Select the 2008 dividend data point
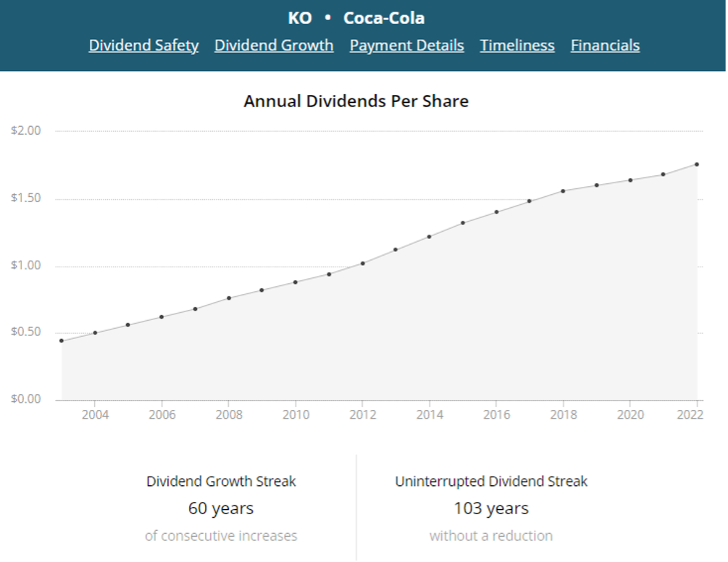 tap(229, 298)
